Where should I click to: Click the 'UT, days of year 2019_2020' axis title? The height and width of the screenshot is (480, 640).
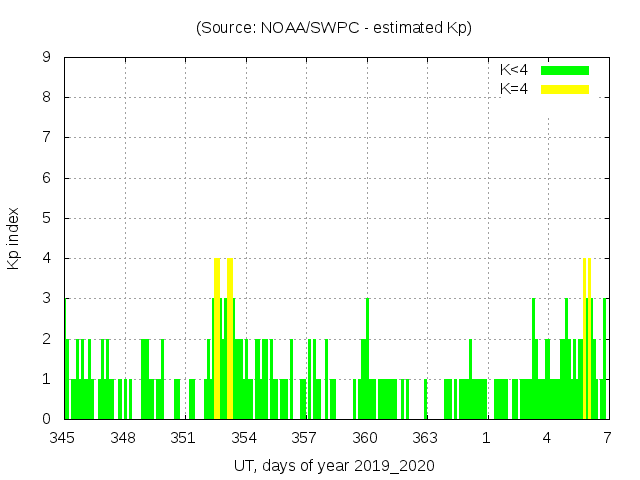tap(334, 466)
